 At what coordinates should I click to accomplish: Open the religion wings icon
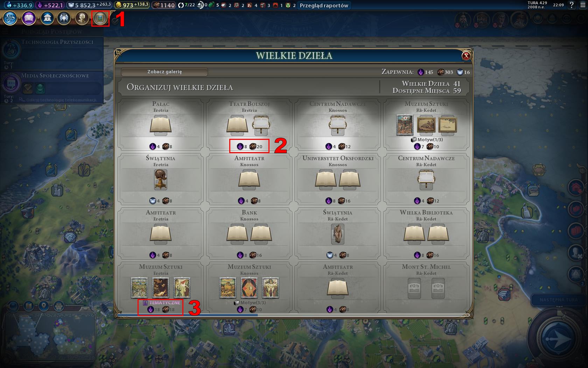click(64, 18)
